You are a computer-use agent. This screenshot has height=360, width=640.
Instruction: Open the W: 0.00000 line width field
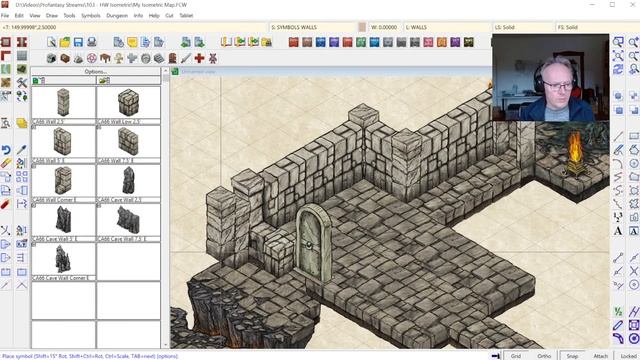coord(385,27)
